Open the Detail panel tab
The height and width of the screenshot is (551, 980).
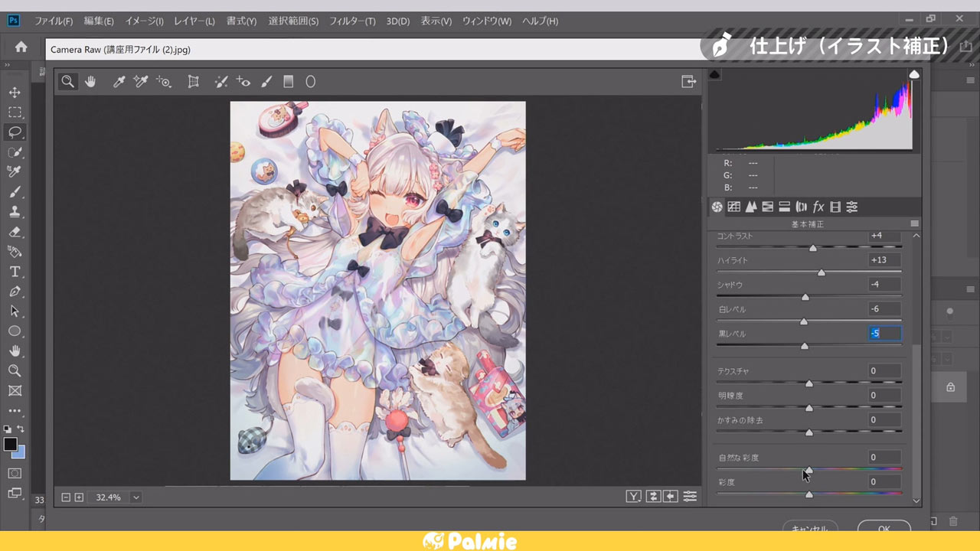(750, 207)
